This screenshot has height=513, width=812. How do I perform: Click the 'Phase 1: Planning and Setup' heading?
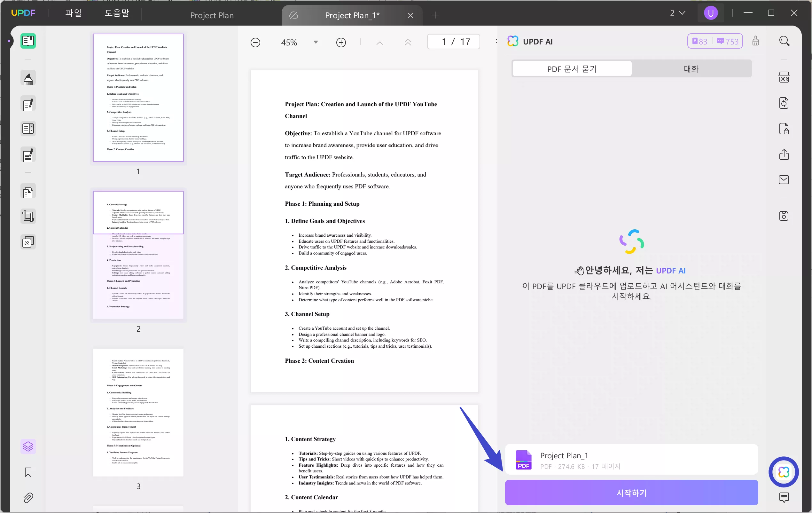click(322, 204)
